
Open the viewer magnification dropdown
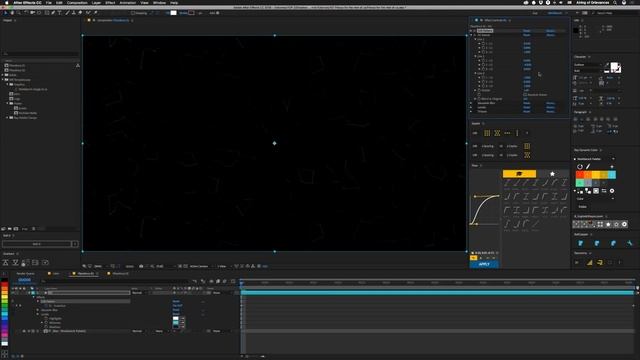click(99, 266)
